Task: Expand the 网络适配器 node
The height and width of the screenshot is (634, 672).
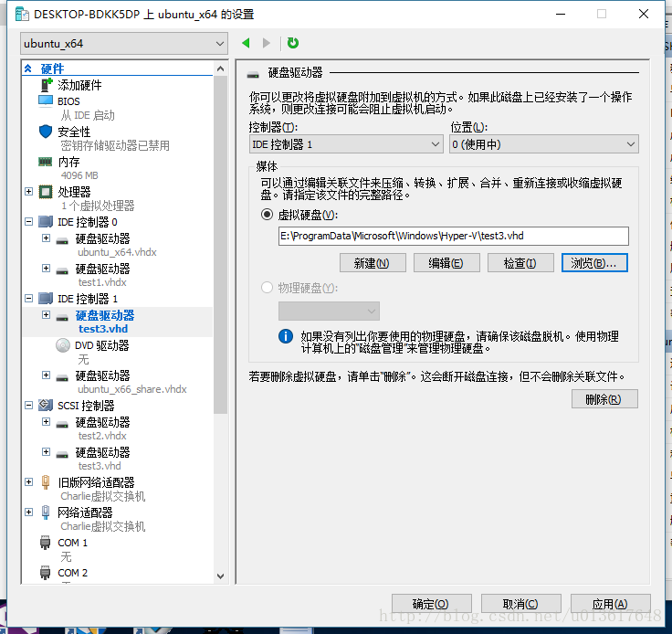Action: 28,512
